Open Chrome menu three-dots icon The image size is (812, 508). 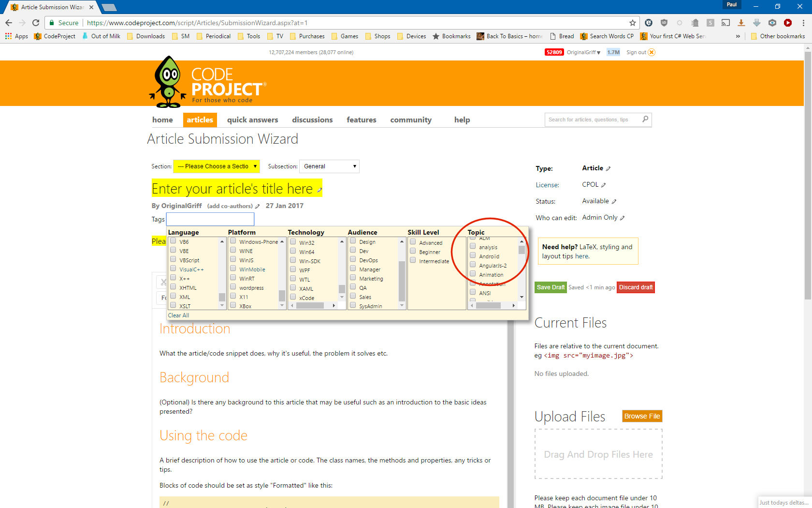[x=803, y=23]
